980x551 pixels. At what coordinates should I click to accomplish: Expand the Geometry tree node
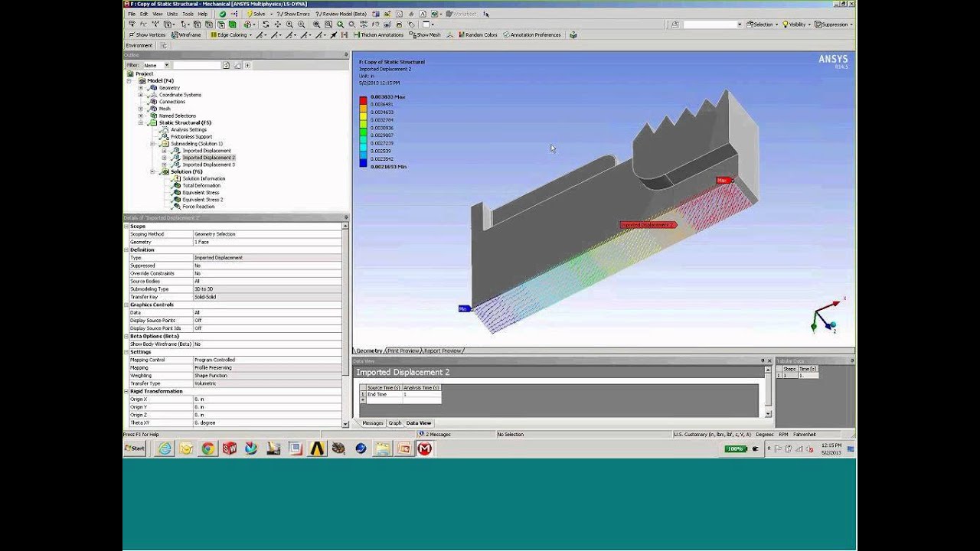(140, 88)
